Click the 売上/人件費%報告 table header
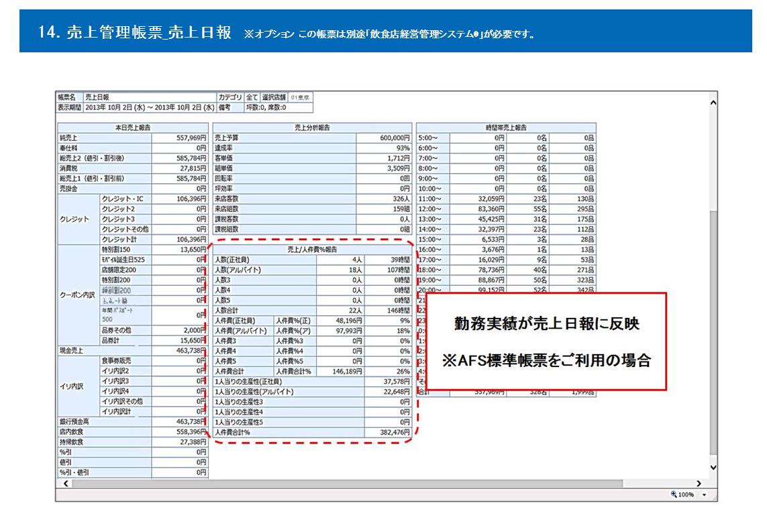 point(312,250)
